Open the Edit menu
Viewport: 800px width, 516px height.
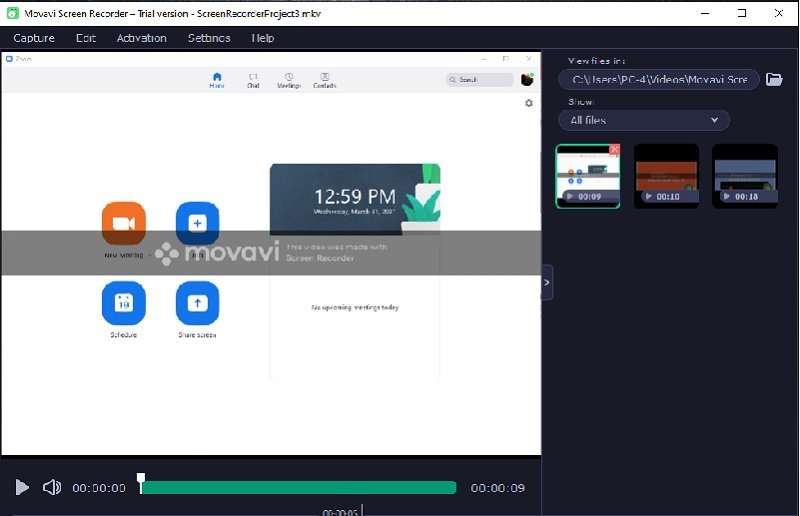[x=86, y=38]
